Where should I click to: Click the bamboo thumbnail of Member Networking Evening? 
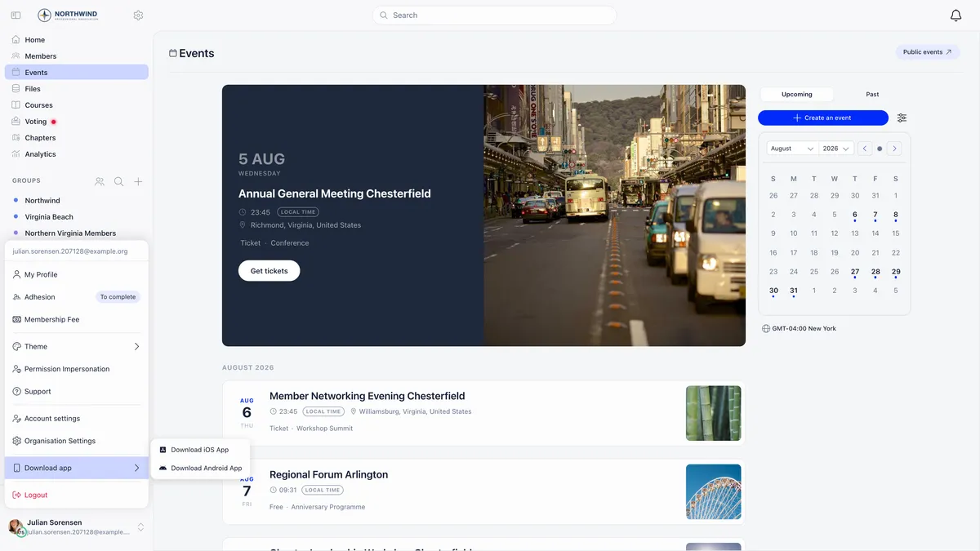coord(713,413)
